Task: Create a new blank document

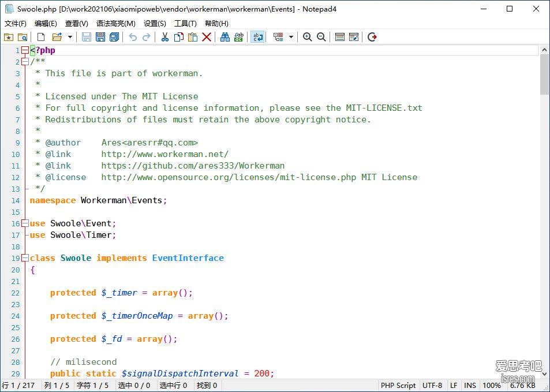Action: tap(41, 37)
